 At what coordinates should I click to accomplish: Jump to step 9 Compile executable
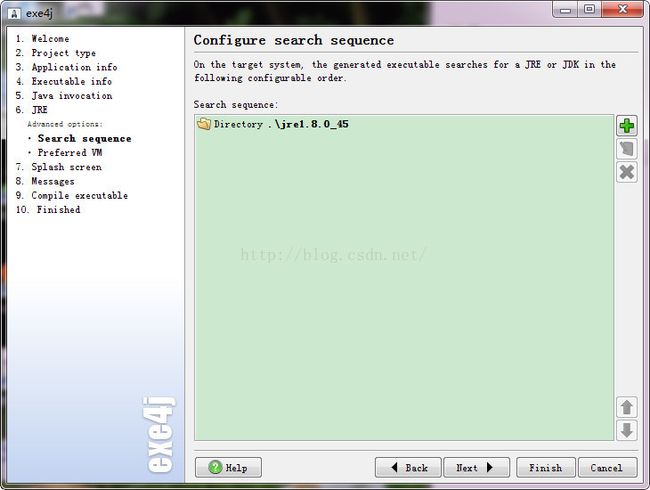click(x=71, y=195)
